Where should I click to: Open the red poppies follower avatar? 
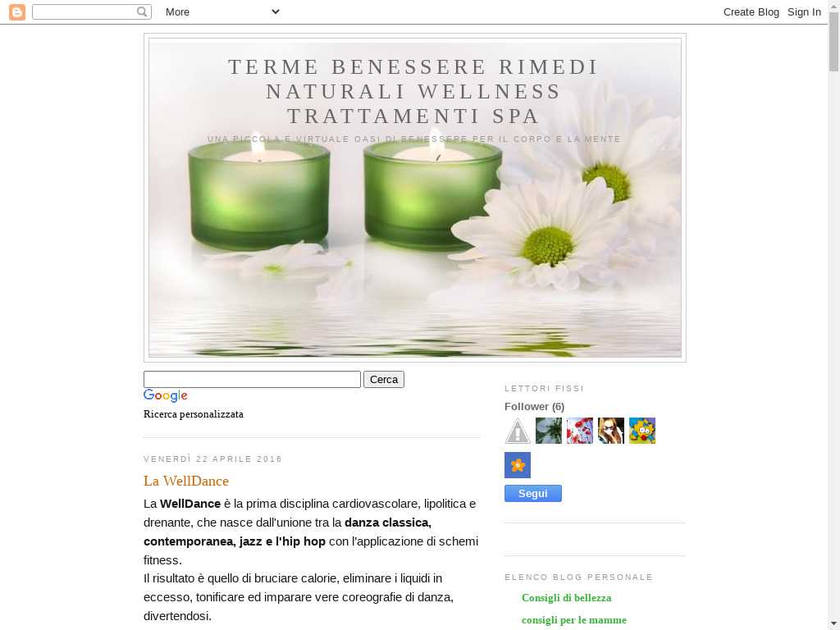[x=579, y=431]
